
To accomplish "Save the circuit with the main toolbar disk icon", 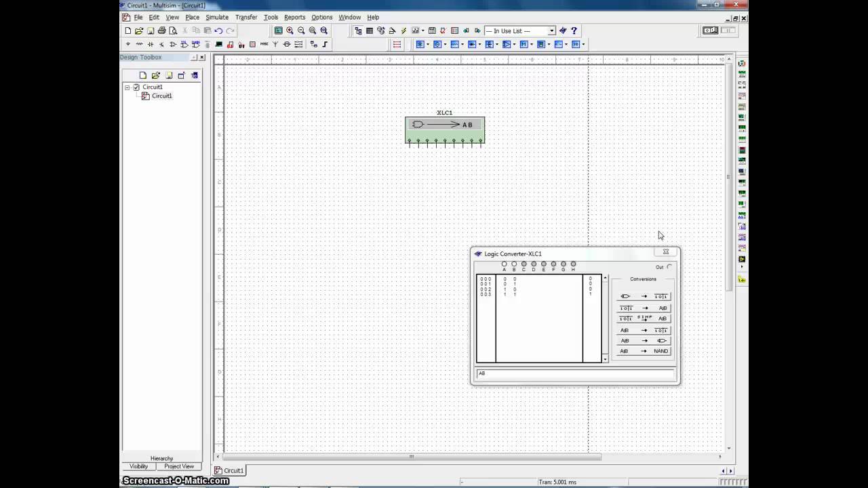I will point(151,30).
